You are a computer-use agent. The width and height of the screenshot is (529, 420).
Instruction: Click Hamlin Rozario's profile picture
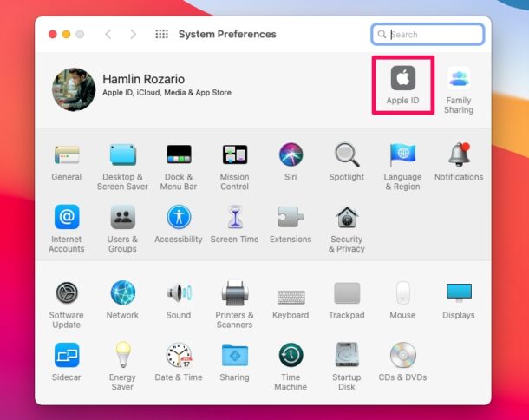coord(74,89)
